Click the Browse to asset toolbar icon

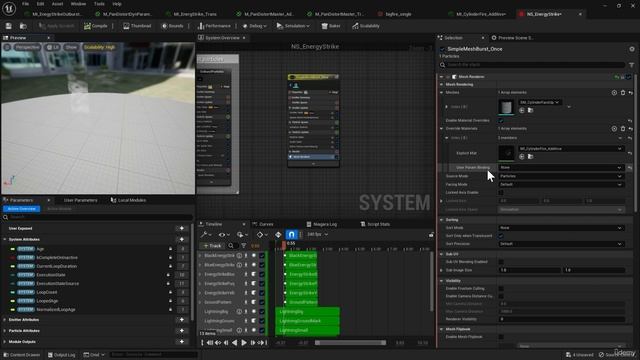pyautogui.click(x=23, y=26)
